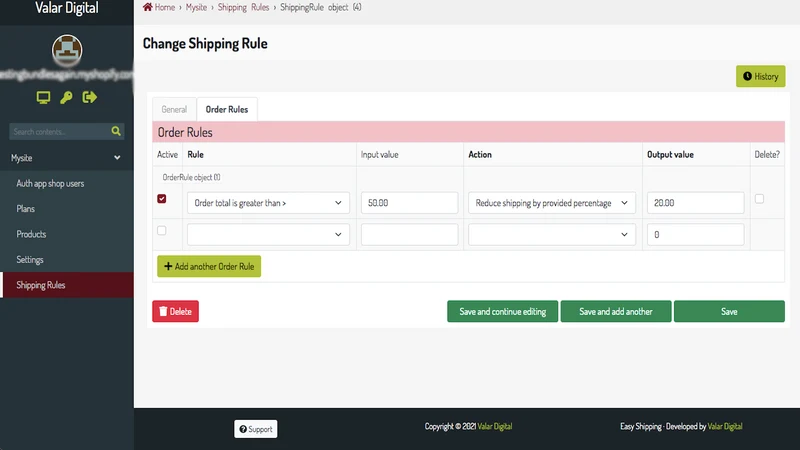Click the Output value column header
This screenshot has height=450, width=800.
point(670,154)
